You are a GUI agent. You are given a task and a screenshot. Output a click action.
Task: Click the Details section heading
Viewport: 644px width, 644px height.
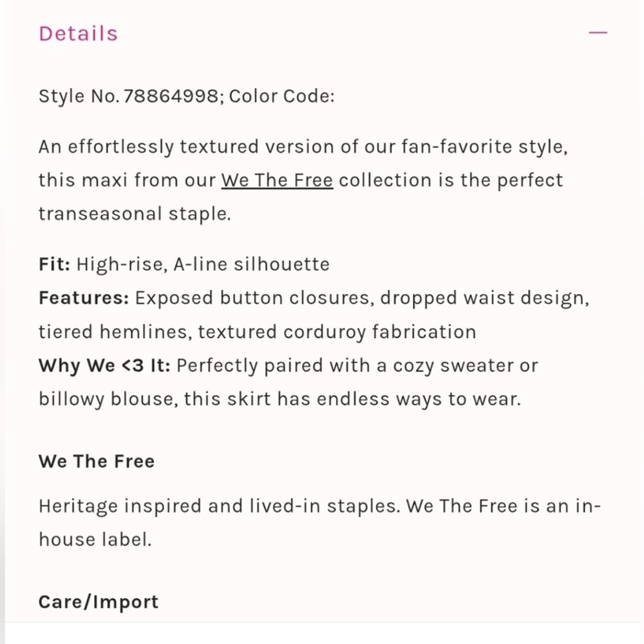coord(79,33)
